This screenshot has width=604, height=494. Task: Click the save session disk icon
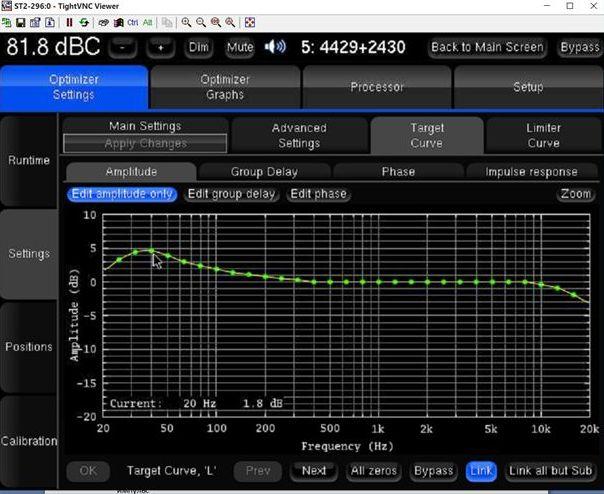click(20, 22)
